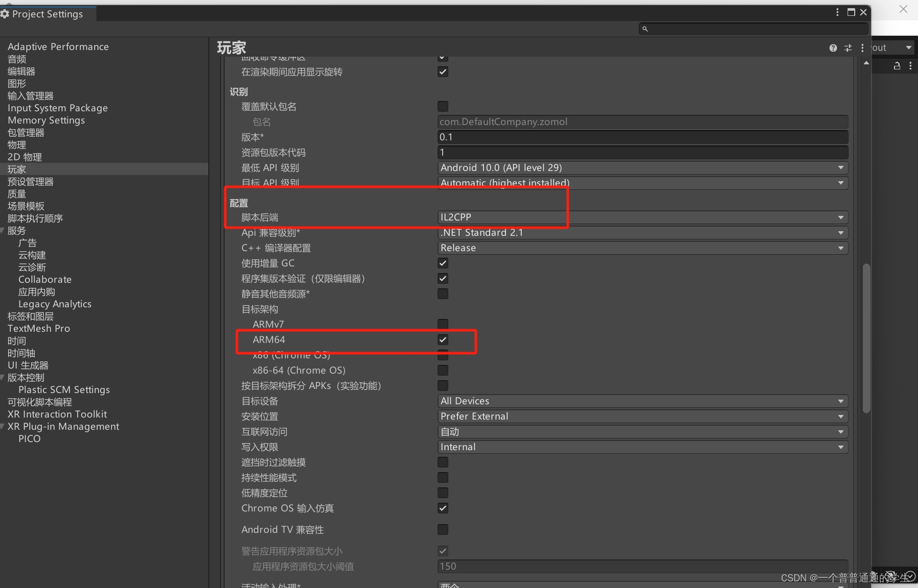Open 写入权限 Internal dropdown

(x=643, y=447)
